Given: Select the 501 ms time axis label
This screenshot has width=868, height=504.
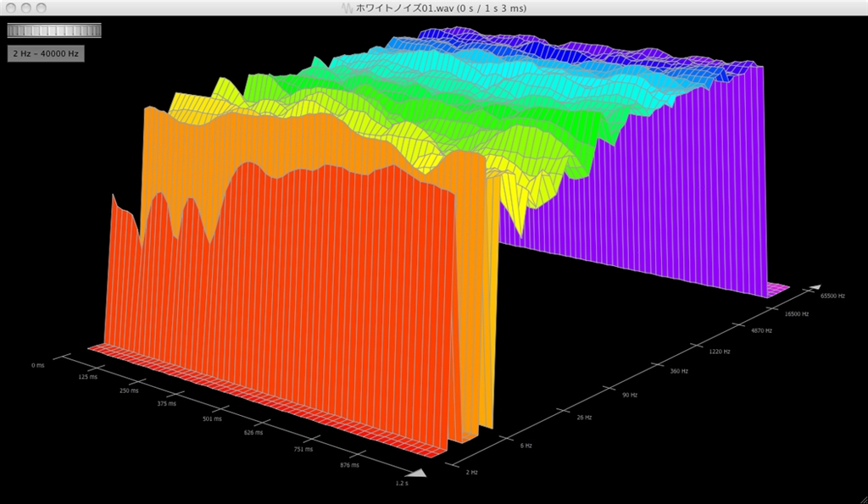Looking at the screenshot, I should (212, 418).
